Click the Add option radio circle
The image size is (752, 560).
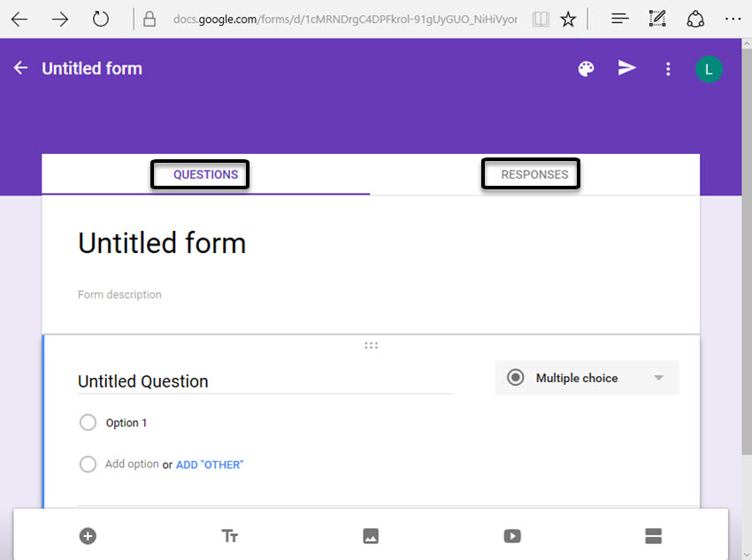click(88, 464)
